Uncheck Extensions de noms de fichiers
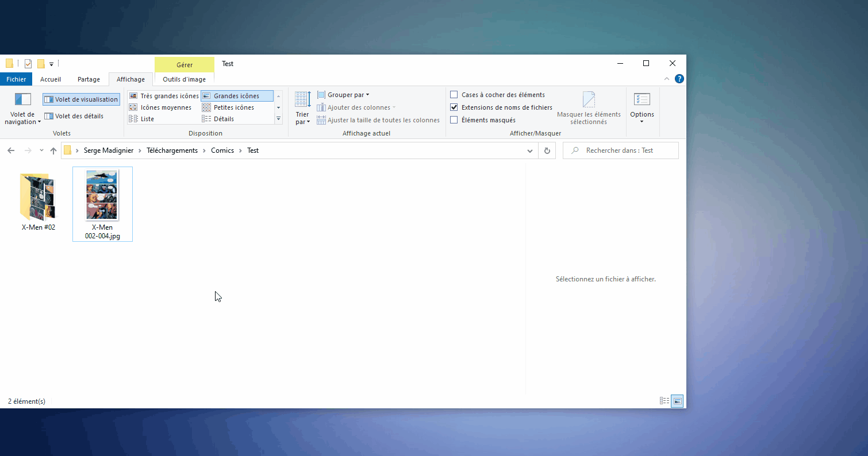This screenshot has height=456, width=868. coord(454,107)
